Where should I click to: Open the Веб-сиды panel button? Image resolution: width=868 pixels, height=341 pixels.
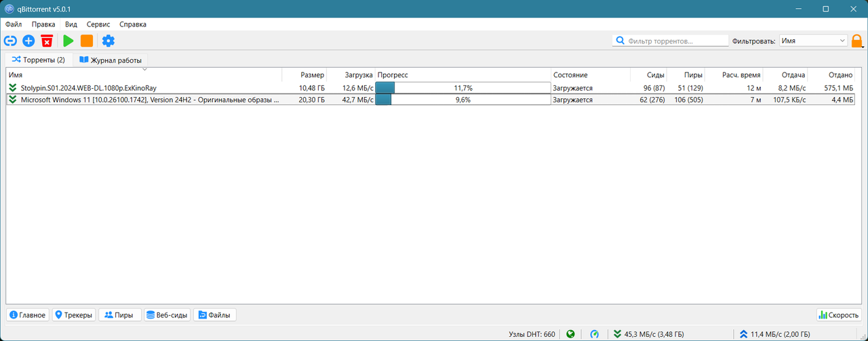point(167,315)
